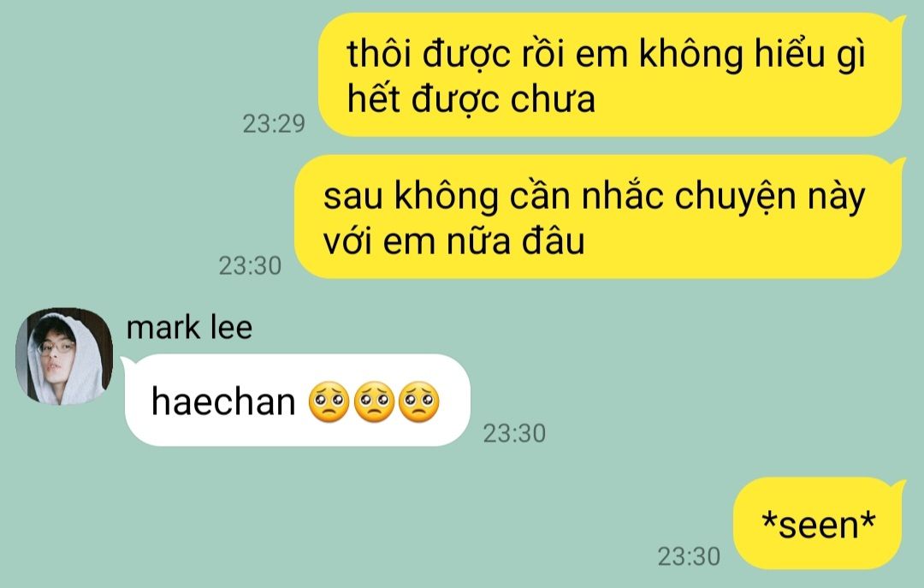Click the yellow '*seen*' message bubble

[x=819, y=524]
